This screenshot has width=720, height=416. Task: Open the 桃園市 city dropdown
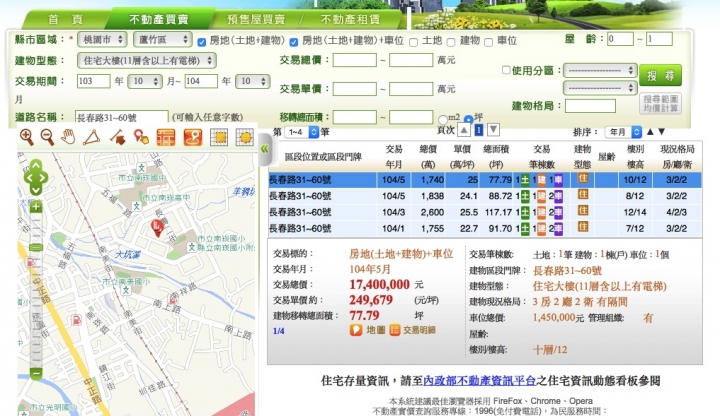102,39
